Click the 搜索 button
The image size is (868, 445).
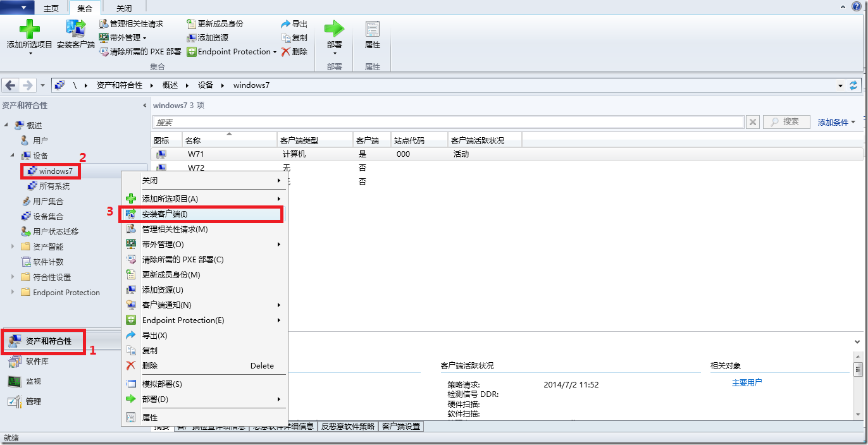(786, 122)
